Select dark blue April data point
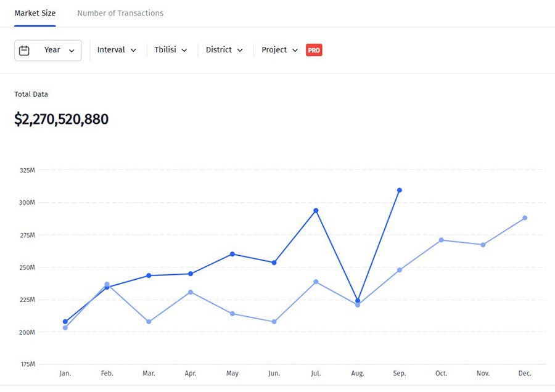Image resolution: width=555 pixels, height=392 pixels. (191, 274)
